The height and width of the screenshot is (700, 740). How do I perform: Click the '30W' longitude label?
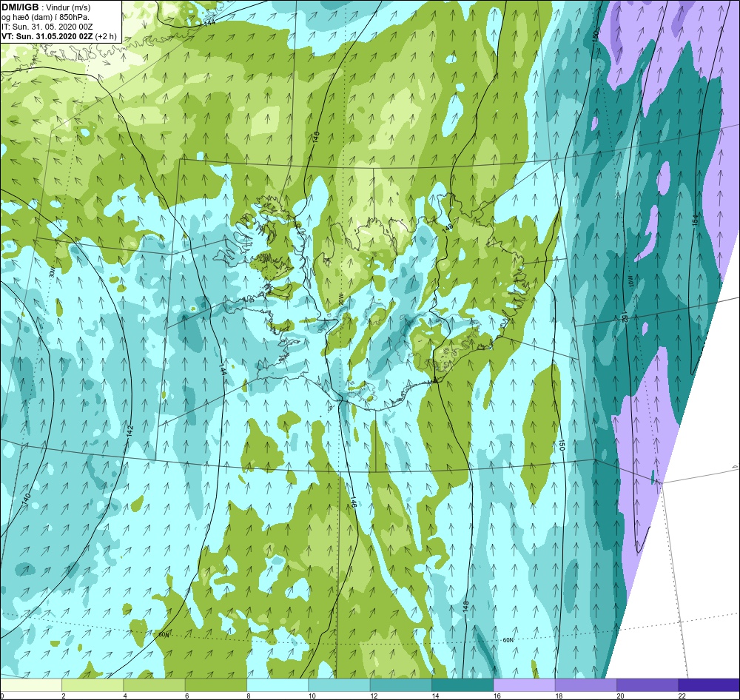point(52,273)
